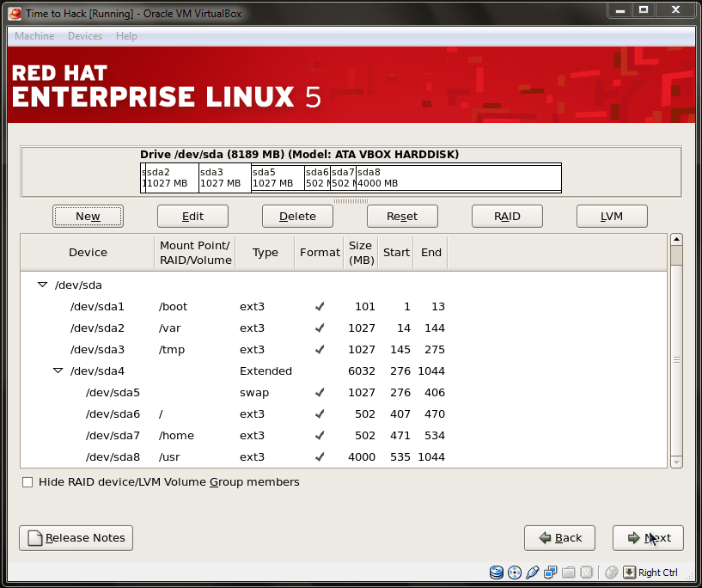The image size is (702, 588).
Task: Click the swap type cell
Action: click(x=254, y=393)
